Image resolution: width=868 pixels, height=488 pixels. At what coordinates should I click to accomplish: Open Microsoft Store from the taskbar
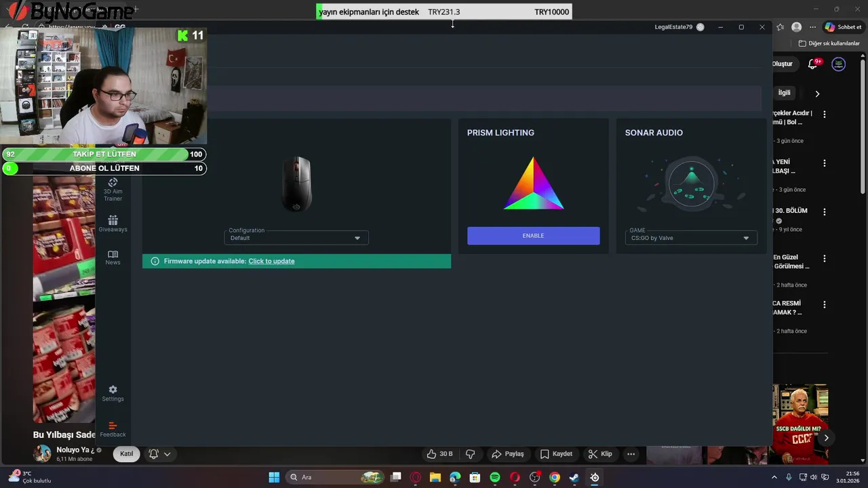tap(475, 477)
